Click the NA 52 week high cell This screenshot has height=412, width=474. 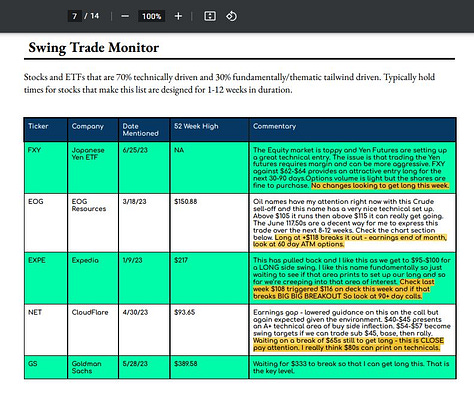209,167
